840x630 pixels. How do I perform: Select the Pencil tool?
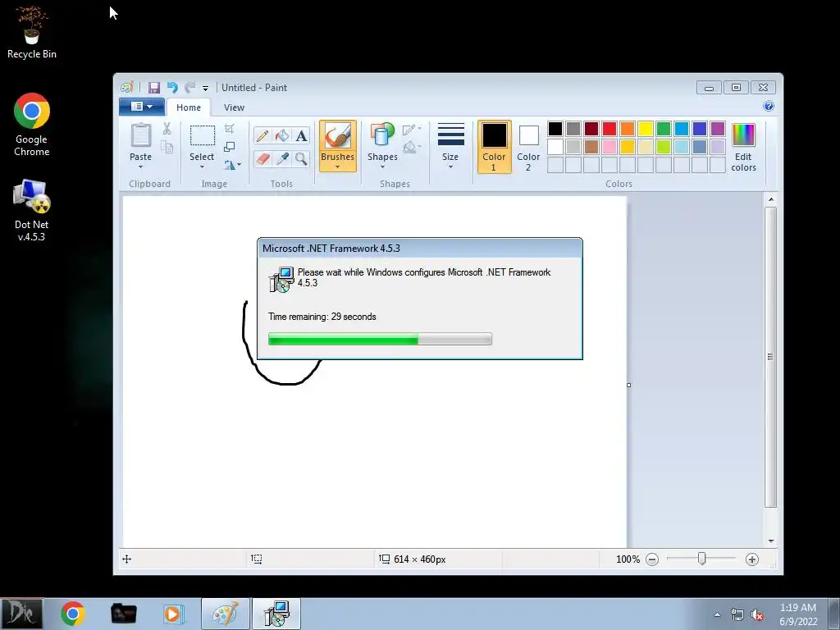[x=262, y=135]
